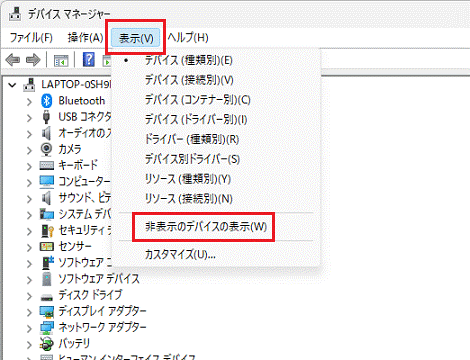470x360 pixels.
Task: Click the sensor icon
Action: [47, 247]
